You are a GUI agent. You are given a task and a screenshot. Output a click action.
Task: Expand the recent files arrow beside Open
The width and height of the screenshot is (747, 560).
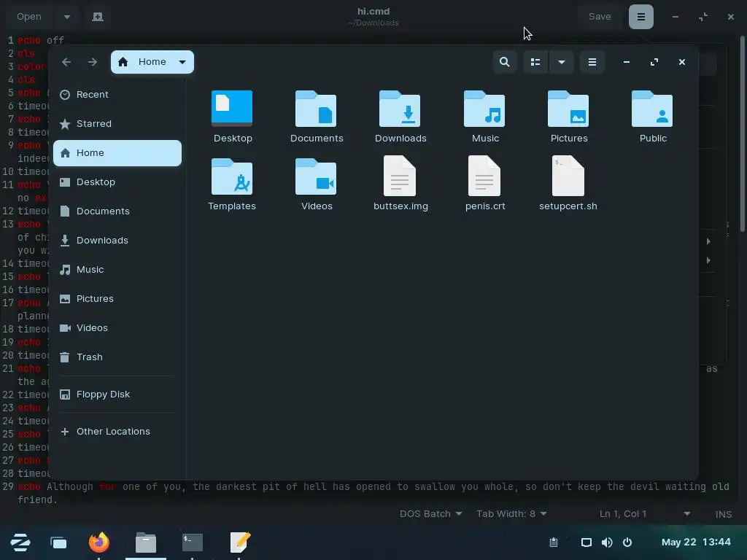(67, 17)
